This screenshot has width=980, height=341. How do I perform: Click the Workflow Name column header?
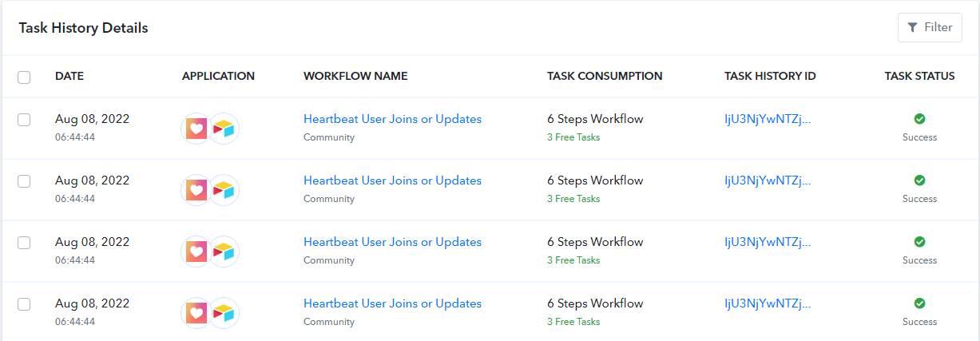pos(355,77)
